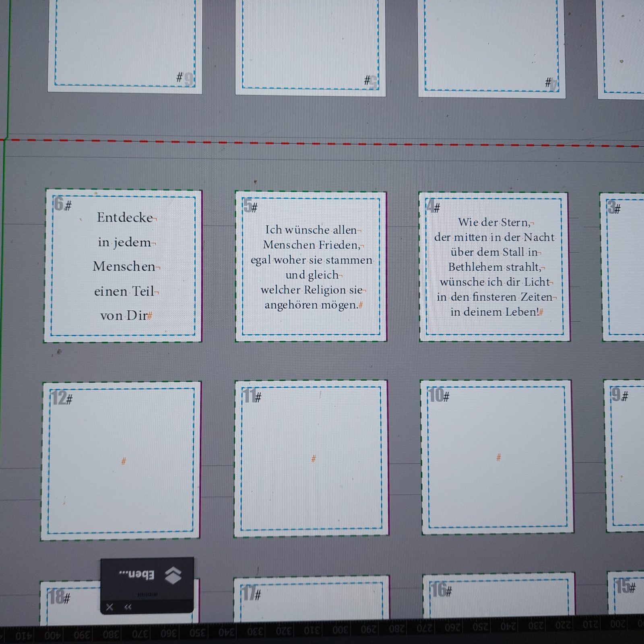The width and height of the screenshot is (644, 644).
Task: Select the empty text frame numbered 10
Action: [497, 457]
